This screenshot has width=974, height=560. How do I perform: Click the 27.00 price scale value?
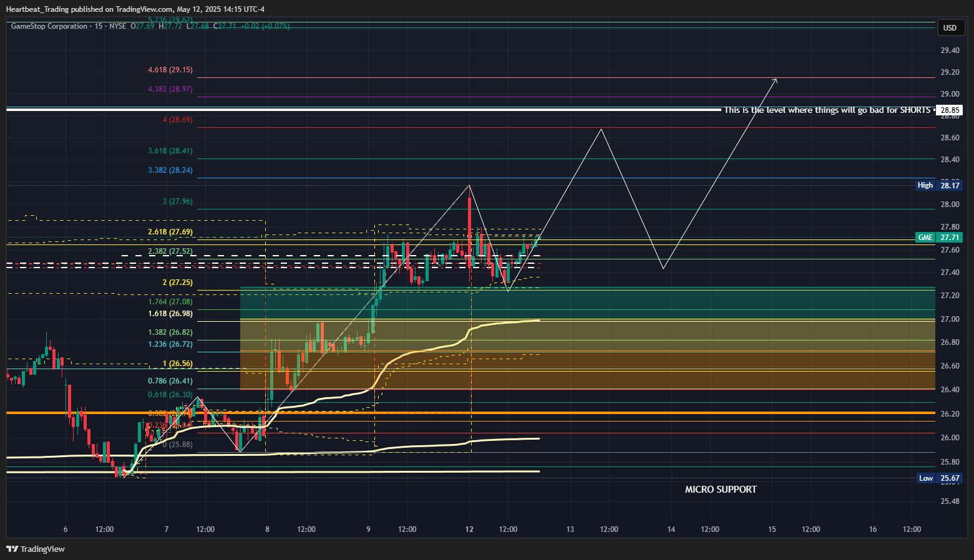(950, 319)
